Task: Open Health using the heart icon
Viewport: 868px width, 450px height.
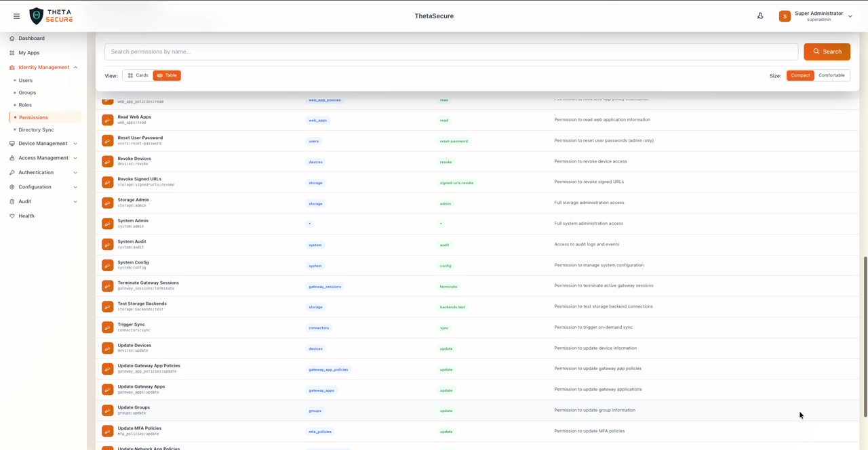Action: pos(12,216)
